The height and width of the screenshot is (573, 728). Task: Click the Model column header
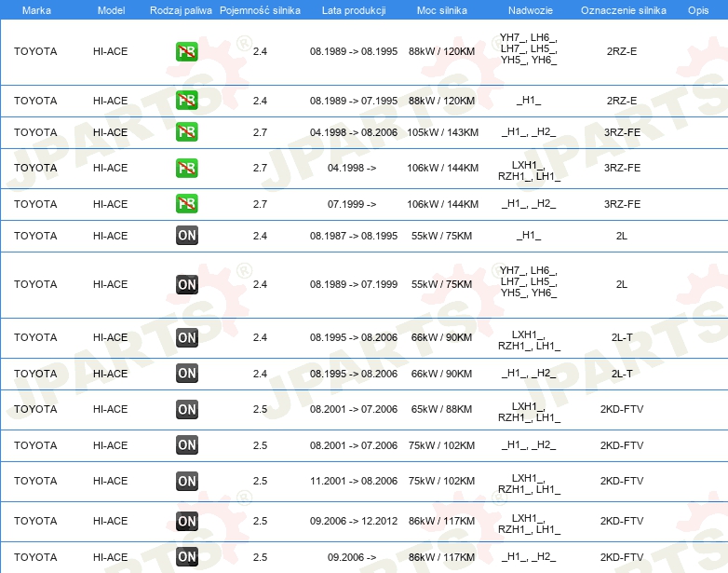pos(111,10)
